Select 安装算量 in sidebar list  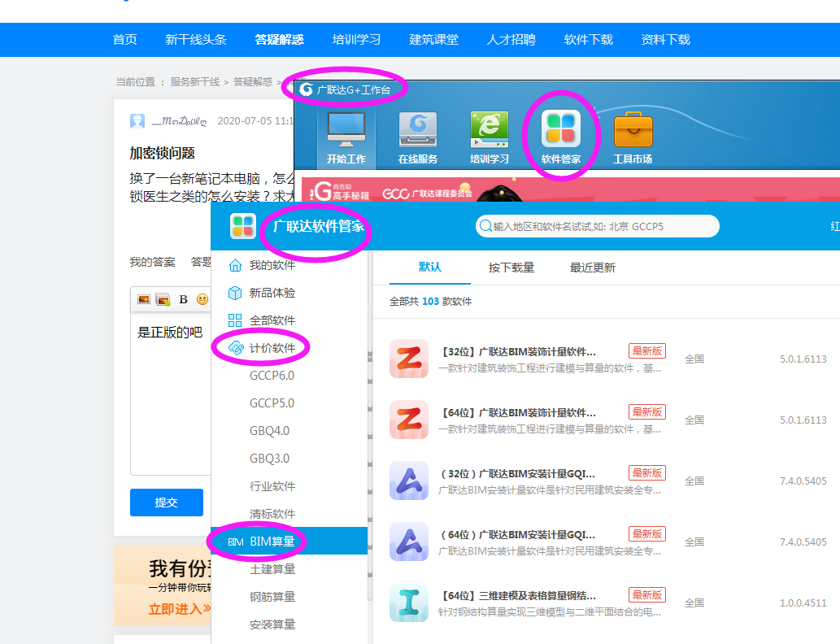click(x=272, y=624)
